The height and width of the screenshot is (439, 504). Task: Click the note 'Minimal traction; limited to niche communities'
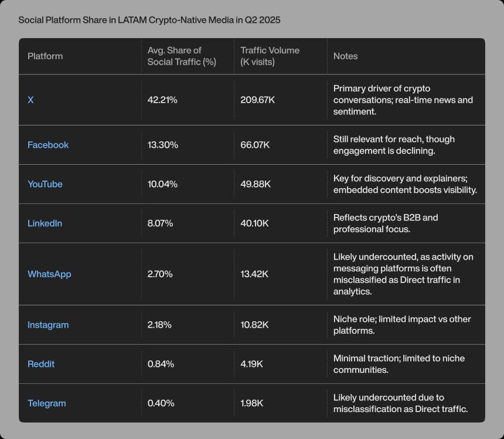click(x=399, y=364)
